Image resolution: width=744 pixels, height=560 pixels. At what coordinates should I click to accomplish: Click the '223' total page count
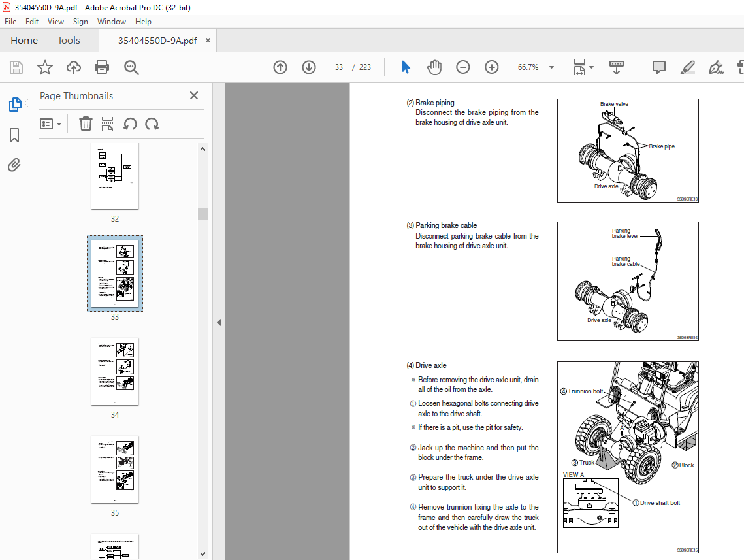pyautogui.click(x=365, y=67)
